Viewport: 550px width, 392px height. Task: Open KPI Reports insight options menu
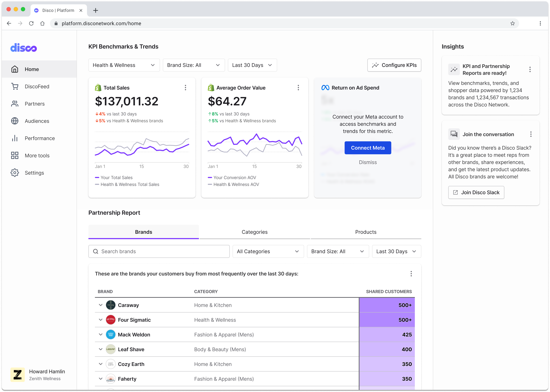tap(530, 70)
